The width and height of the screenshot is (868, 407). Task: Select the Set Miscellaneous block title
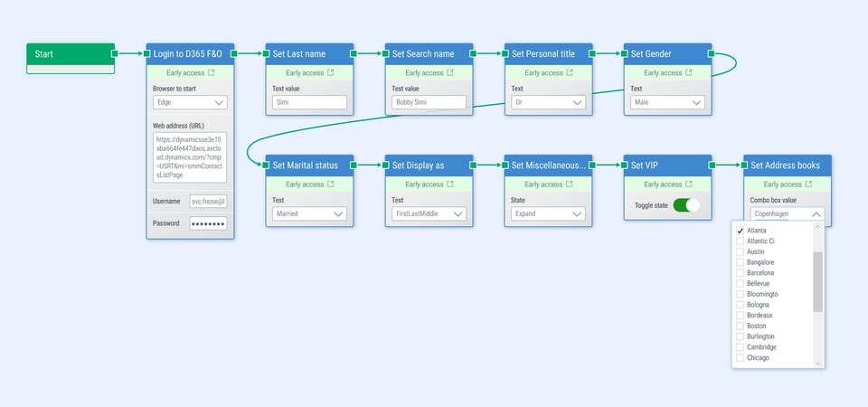[x=549, y=166]
